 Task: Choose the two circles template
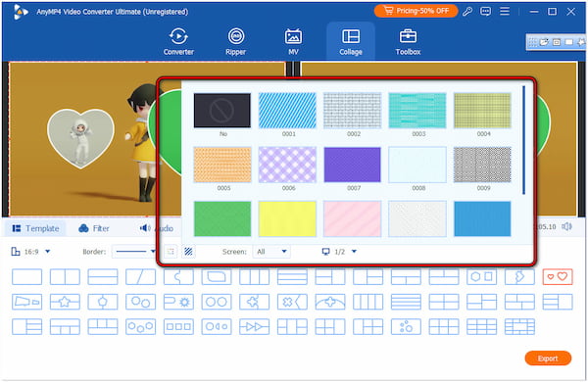217,302
